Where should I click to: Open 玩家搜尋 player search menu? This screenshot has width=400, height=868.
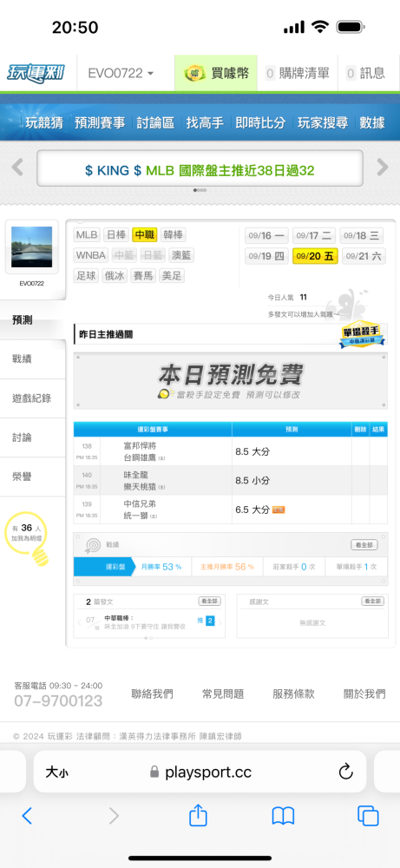[x=323, y=123]
